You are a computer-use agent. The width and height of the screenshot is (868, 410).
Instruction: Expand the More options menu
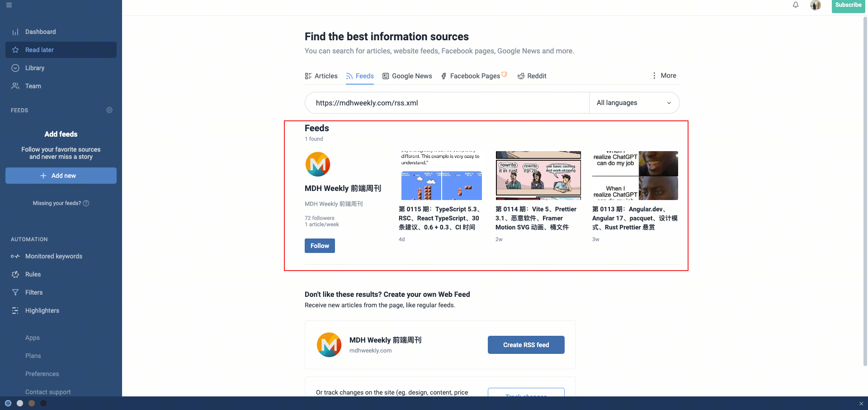click(x=664, y=76)
